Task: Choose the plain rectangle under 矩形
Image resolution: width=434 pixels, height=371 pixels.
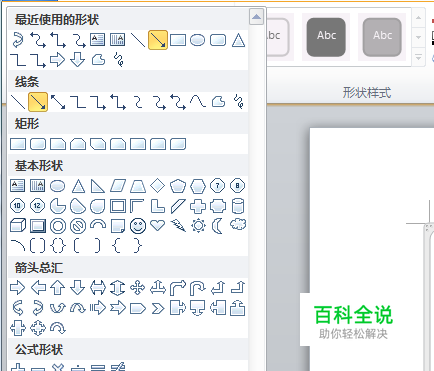Action: pos(18,144)
